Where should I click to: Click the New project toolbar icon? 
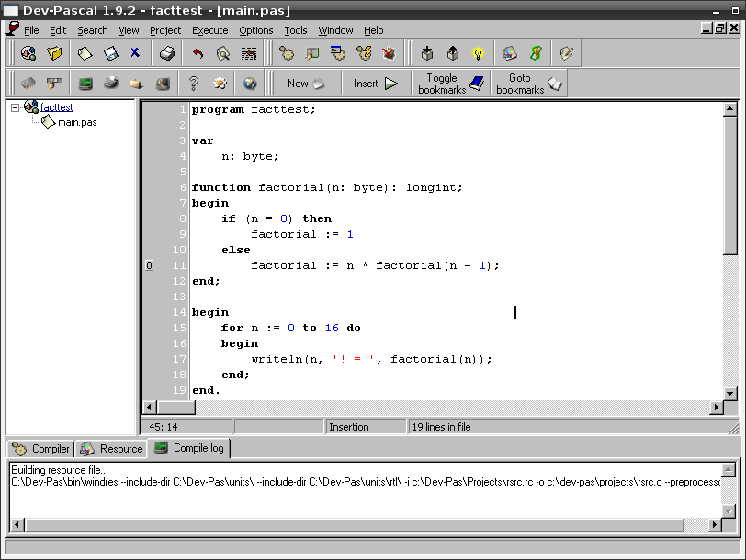[28, 53]
